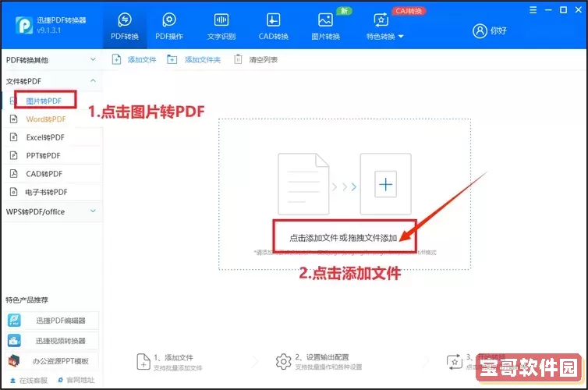Open the 迅捷PDF编辑器 recommendation

[52, 321]
